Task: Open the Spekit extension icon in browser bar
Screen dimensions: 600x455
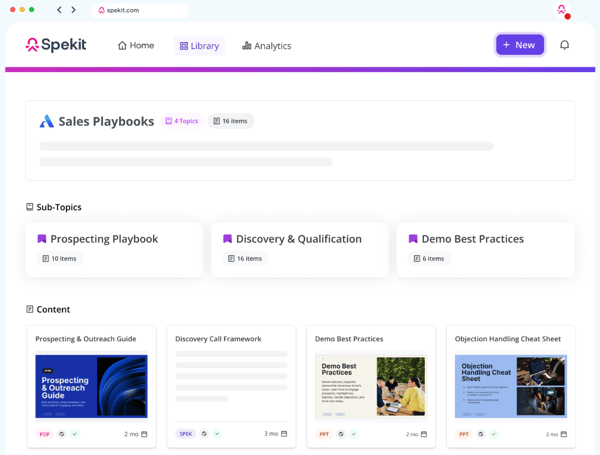Action: point(562,10)
